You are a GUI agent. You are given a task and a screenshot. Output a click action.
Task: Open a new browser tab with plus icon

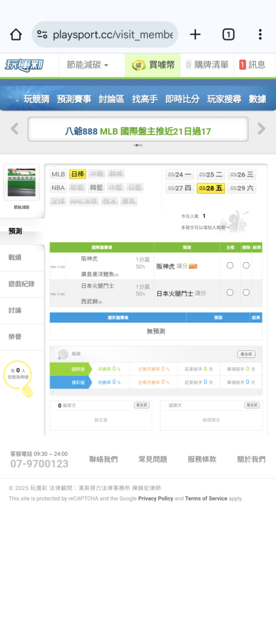195,35
